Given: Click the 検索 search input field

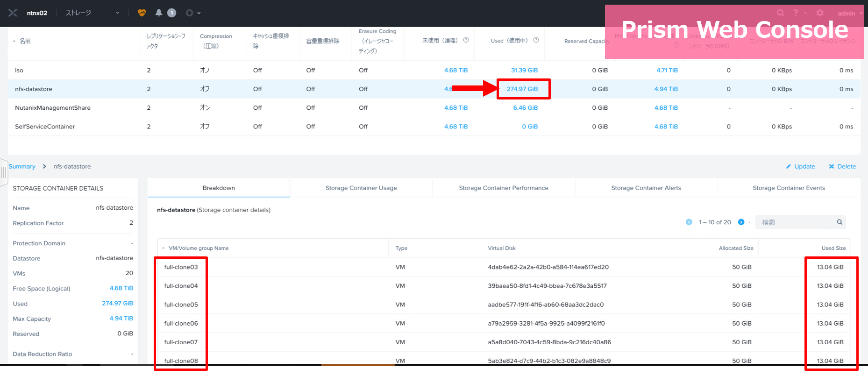Looking at the screenshot, I should pyautogui.click(x=801, y=222).
